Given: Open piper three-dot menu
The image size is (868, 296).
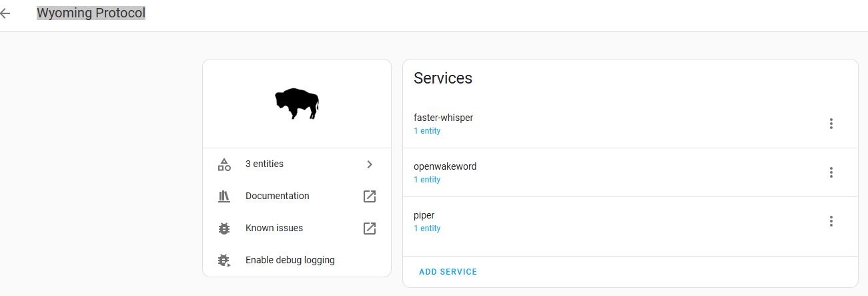Looking at the screenshot, I should pos(831,221).
